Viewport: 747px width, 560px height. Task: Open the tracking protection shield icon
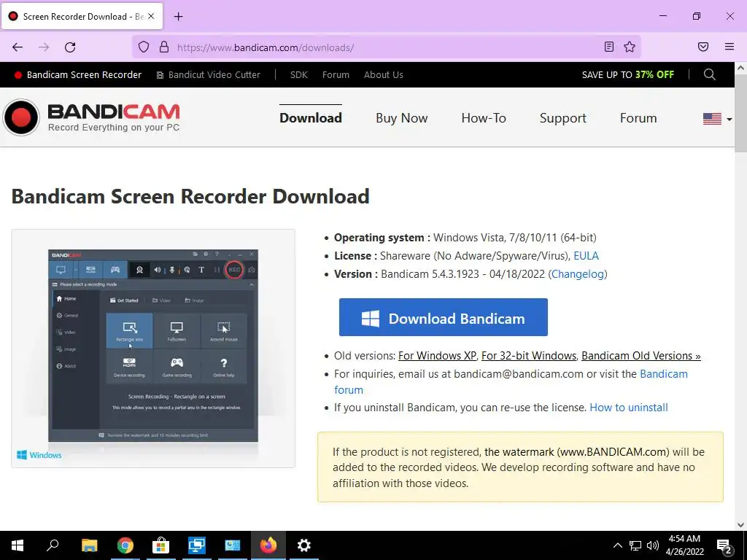click(x=144, y=47)
